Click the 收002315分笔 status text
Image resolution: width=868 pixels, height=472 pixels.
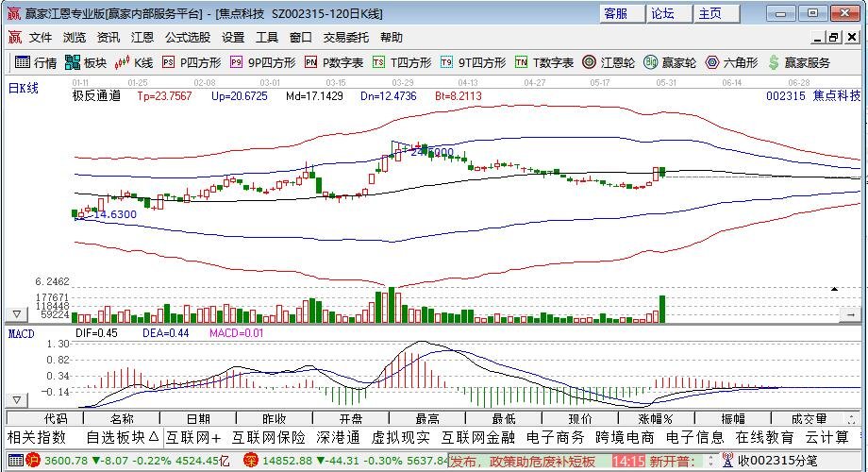[777, 461]
